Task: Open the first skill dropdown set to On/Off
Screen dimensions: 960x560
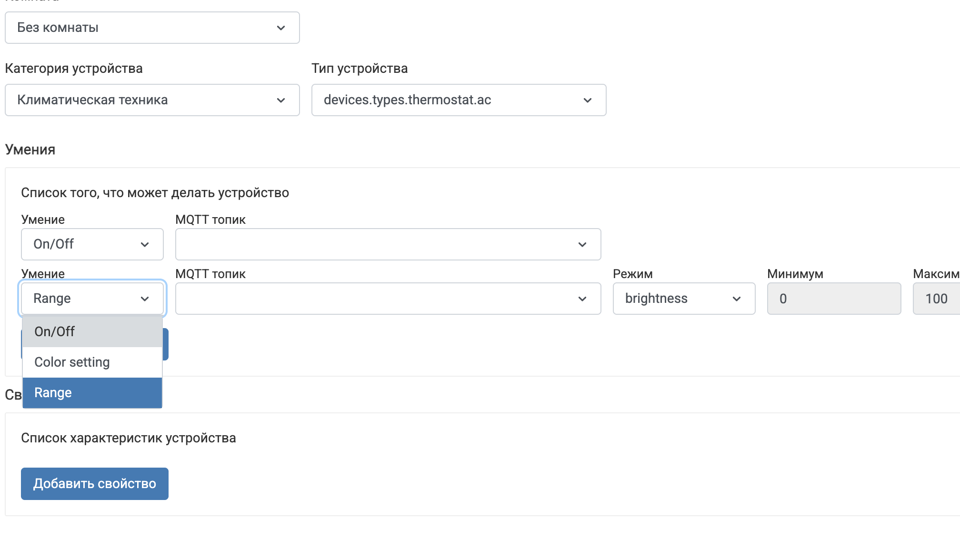Action: 92,244
